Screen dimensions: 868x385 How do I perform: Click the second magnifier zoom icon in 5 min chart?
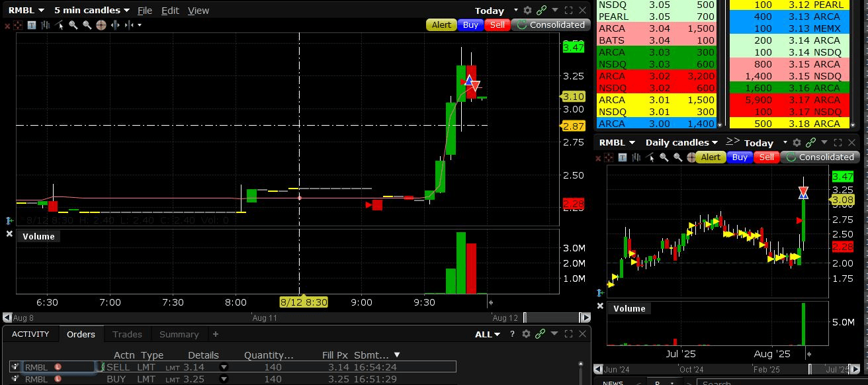tap(87, 25)
